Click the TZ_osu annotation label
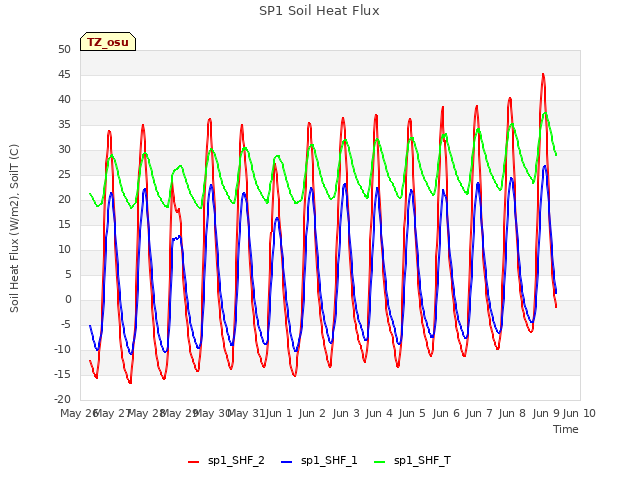This screenshot has width=640, height=480. [x=108, y=42]
